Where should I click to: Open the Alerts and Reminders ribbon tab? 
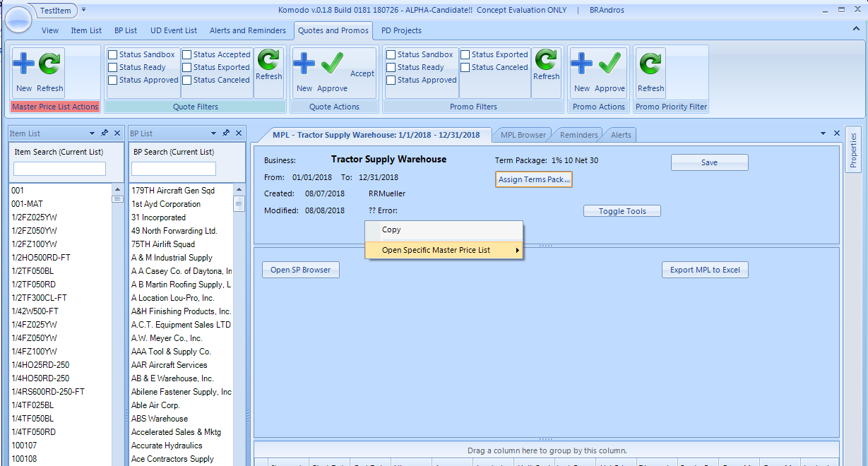[x=248, y=30]
